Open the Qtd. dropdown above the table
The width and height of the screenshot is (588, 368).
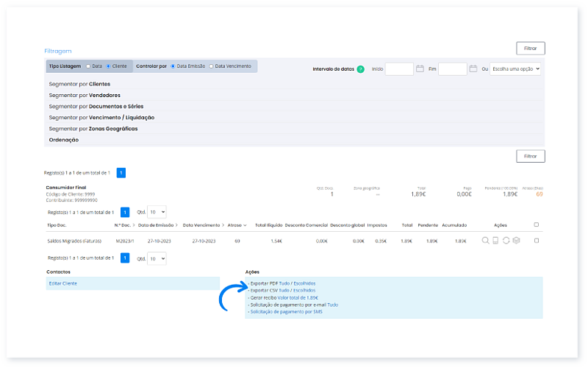(157, 211)
